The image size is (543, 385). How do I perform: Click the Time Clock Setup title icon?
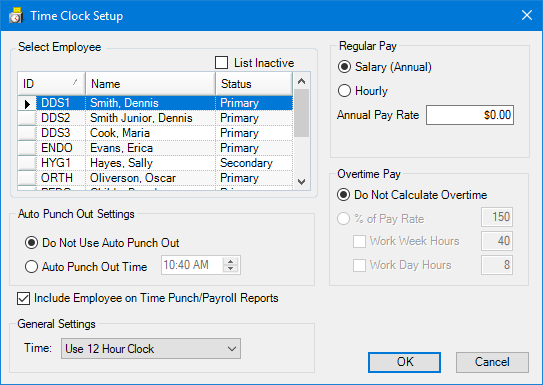tap(16, 16)
